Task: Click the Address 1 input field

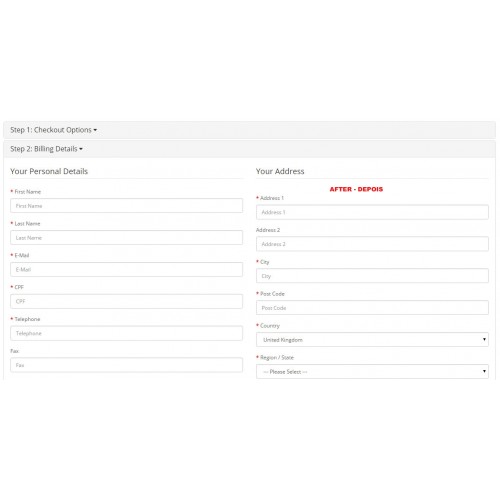Action: [x=372, y=212]
